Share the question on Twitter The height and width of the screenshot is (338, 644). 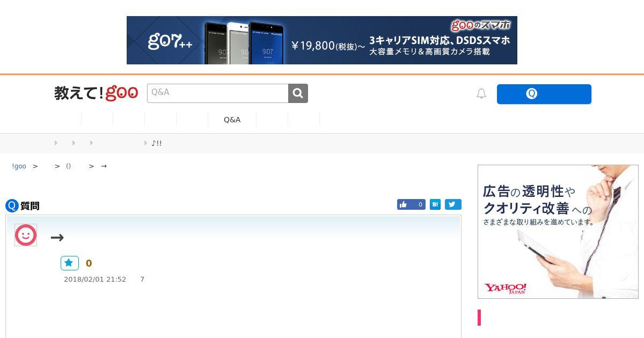453,204
